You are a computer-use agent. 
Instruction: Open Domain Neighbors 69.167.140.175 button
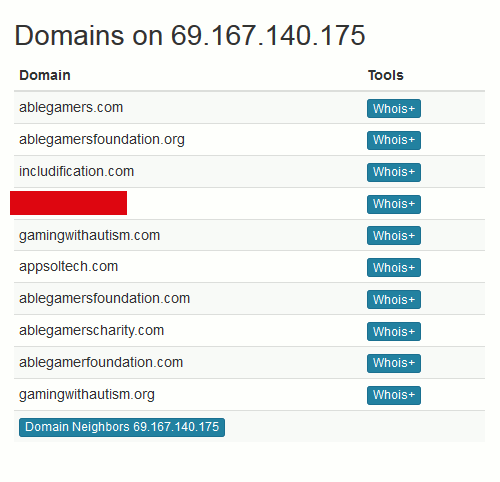pos(122,427)
